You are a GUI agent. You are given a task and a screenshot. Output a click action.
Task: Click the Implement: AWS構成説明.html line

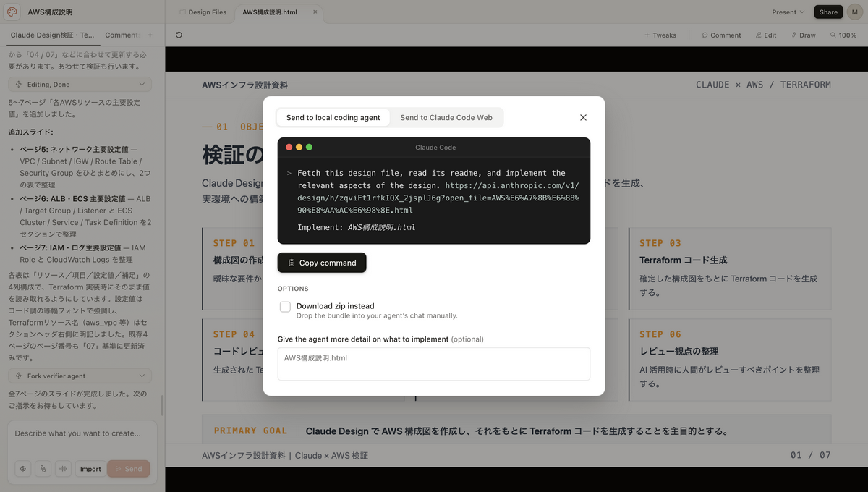(356, 227)
